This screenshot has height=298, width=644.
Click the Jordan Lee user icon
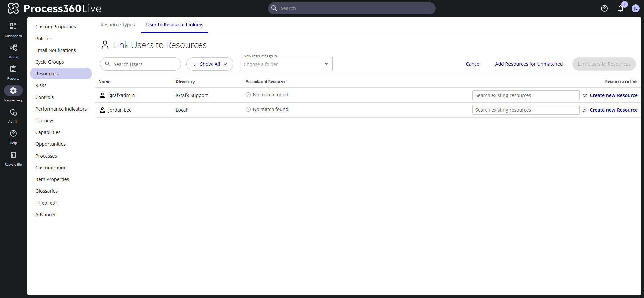(x=102, y=110)
